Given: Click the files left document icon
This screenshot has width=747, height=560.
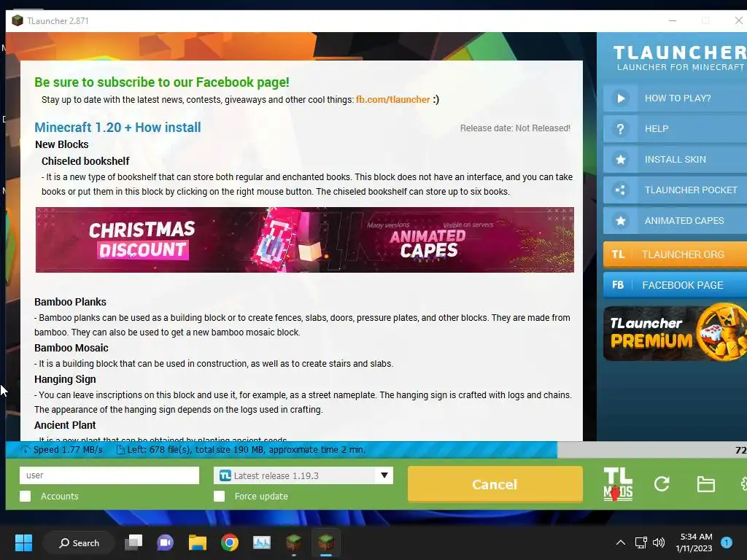Looking at the screenshot, I should pos(120,449).
